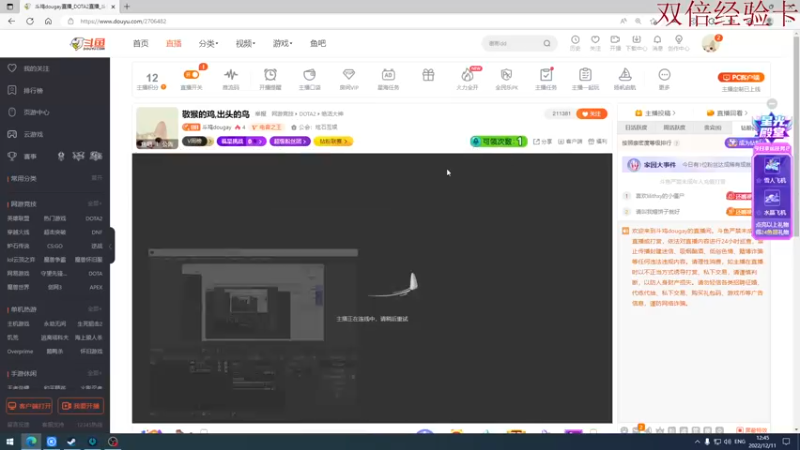800x450 pixels.
Task: Click the 客户端 icon above the player
Action: coord(570,141)
